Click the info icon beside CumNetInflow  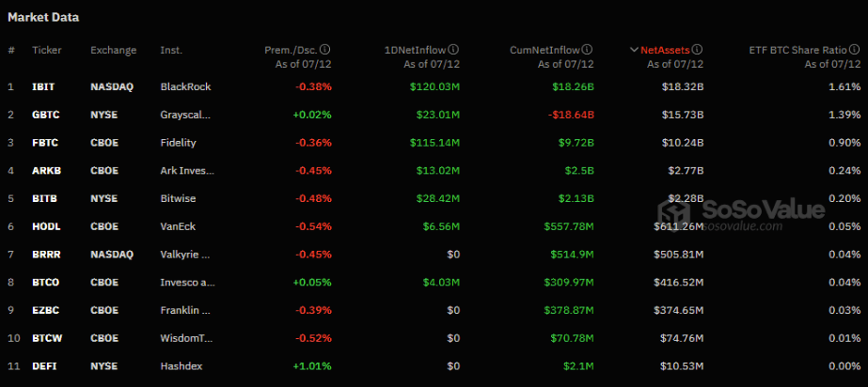point(588,50)
